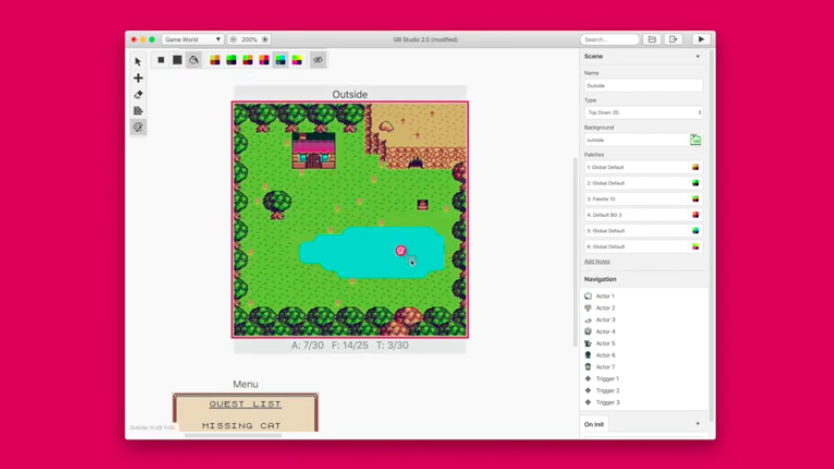The image size is (834, 469).
Task: Zoom out with the minus button
Action: (233, 39)
